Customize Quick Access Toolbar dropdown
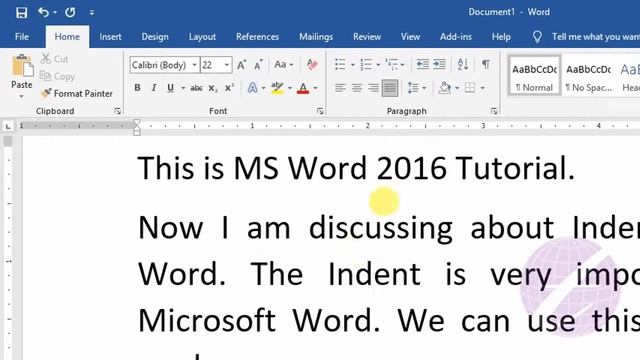 (x=92, y=13)
